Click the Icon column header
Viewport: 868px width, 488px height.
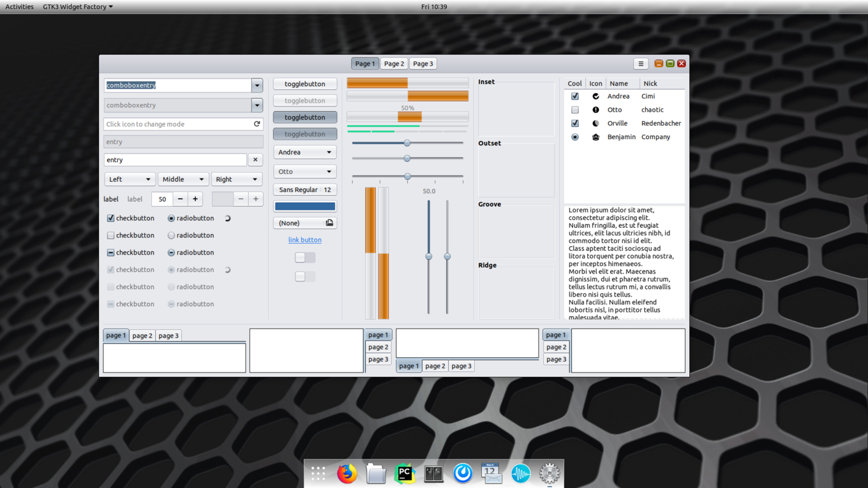coord(595,84)
